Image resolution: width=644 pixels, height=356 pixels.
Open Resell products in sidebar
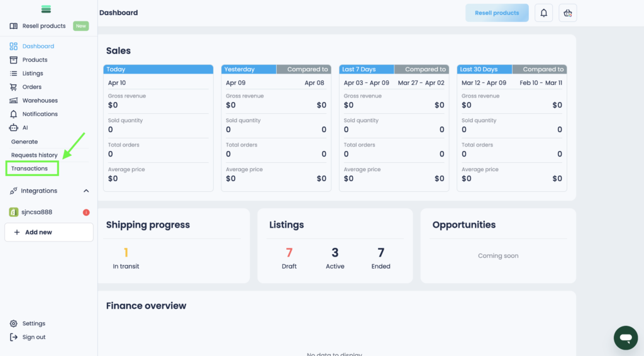pyautogui.click(x=43, y=26)
